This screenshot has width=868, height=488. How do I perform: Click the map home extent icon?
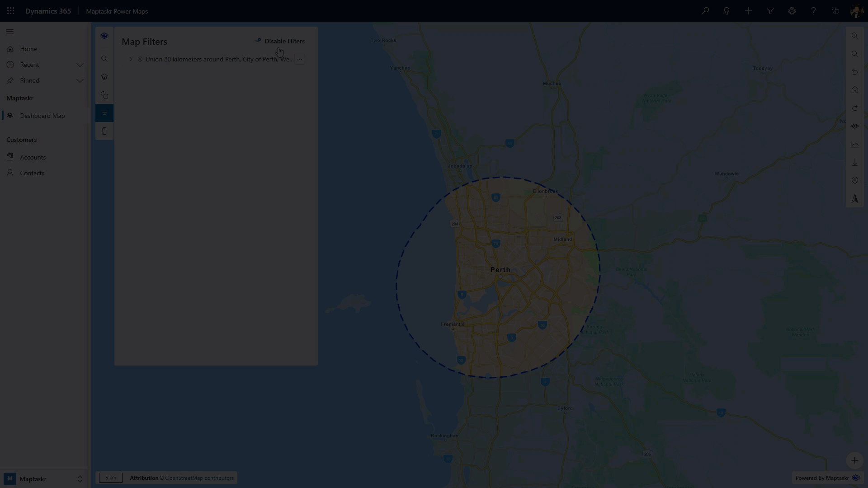coord(854,90)
